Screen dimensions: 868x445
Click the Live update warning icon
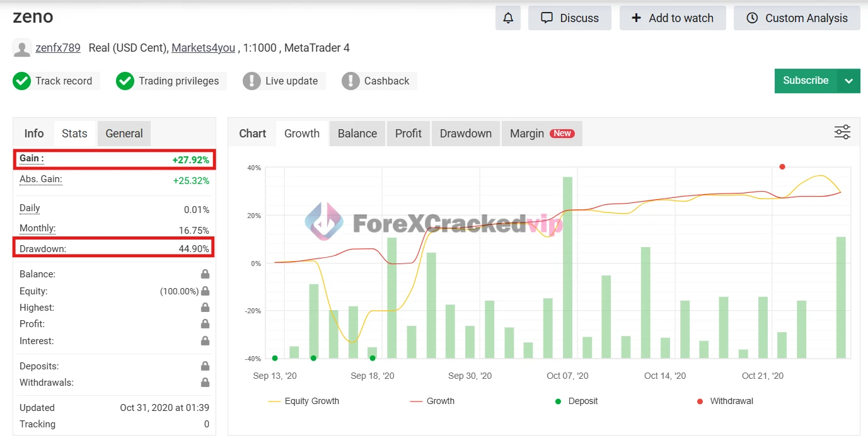click(x=252, y=81)
